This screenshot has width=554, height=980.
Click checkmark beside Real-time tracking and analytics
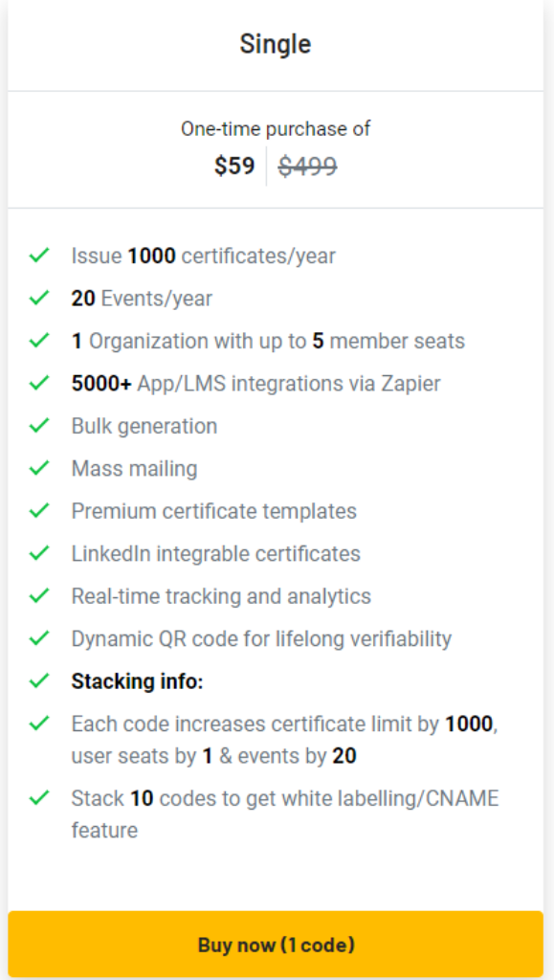[x=39, y=595]
